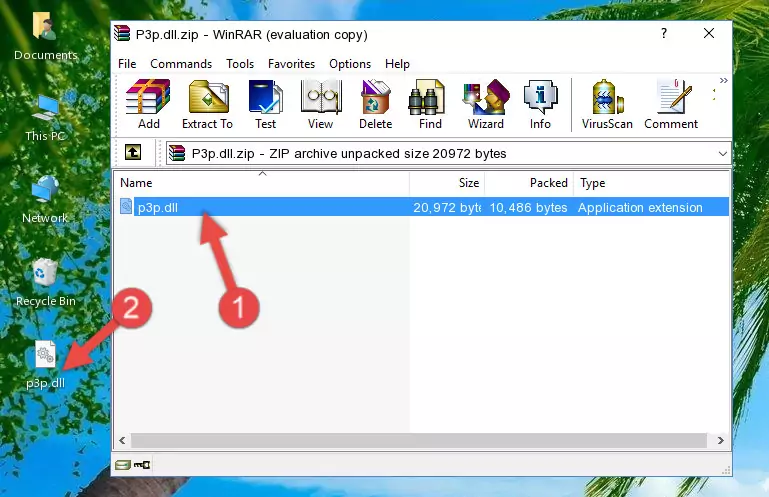
Task: Open the File menu
Action: [x=127, y=64]
